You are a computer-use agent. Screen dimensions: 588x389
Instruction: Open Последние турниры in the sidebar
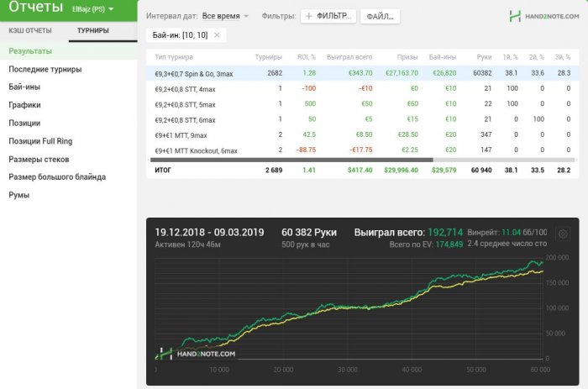(45, 69)
